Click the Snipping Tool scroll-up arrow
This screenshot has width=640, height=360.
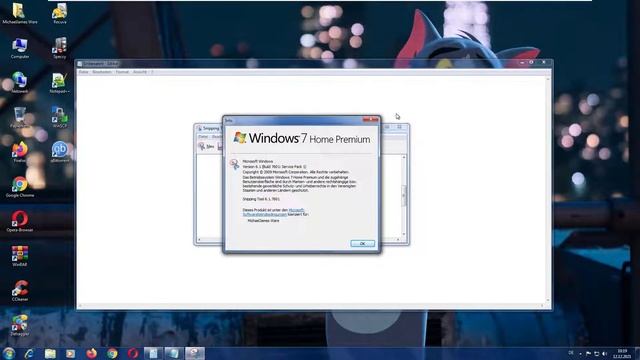tap(404, 158)
